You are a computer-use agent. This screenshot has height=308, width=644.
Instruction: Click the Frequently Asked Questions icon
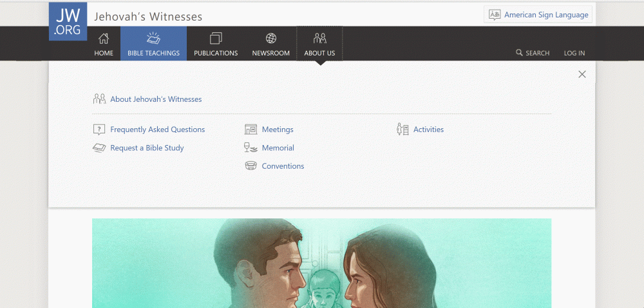coord(99,130)
